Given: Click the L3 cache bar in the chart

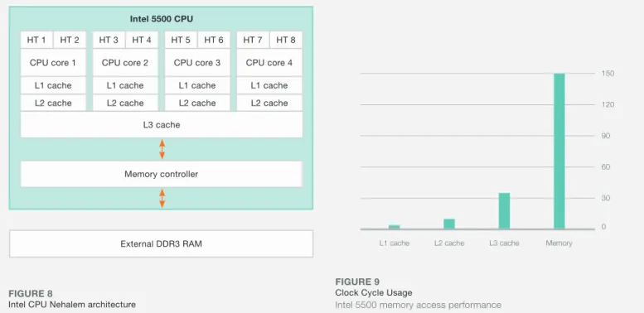Looking at the screenshot, I should (x=504, y=211).
